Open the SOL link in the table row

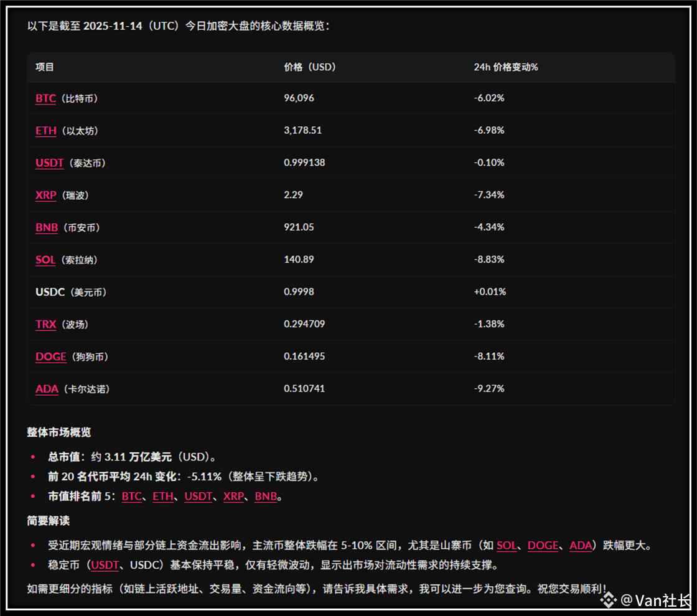(45, 259)
